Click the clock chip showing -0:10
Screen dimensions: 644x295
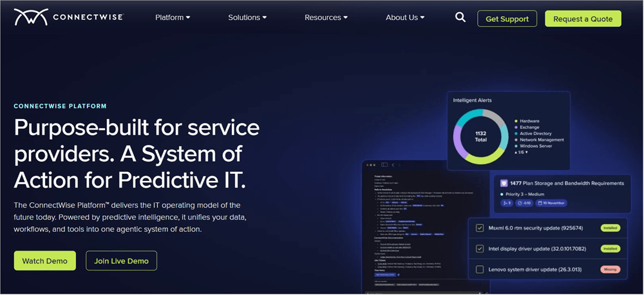[x=523, y=203]
